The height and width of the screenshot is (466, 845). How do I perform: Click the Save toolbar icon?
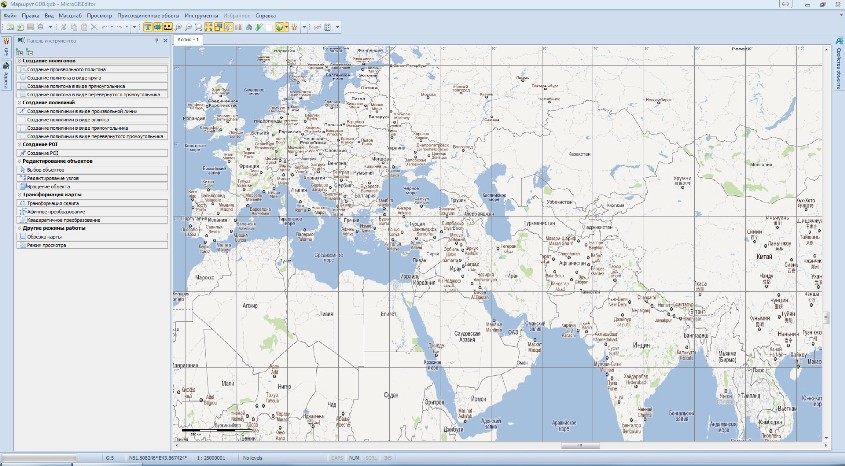point(30,27)
